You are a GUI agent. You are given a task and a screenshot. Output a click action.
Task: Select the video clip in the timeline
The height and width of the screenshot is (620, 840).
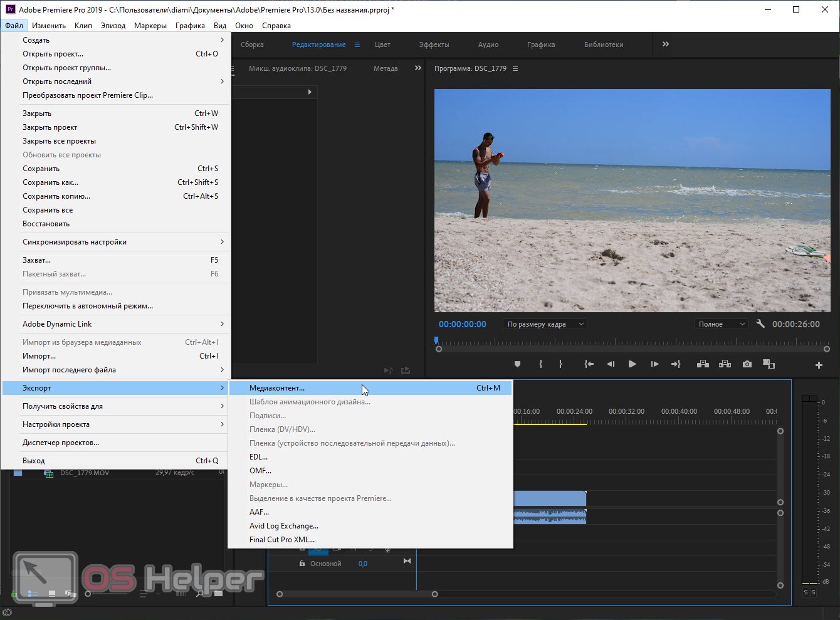(x=550, y=498)
